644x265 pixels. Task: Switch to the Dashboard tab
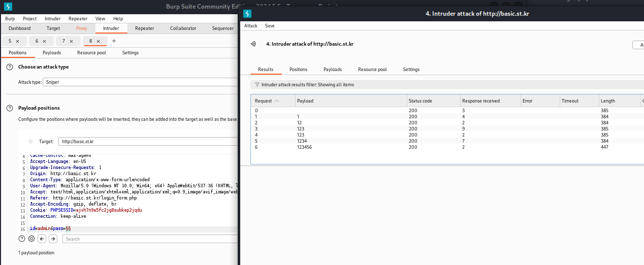[x=19, y=28]
